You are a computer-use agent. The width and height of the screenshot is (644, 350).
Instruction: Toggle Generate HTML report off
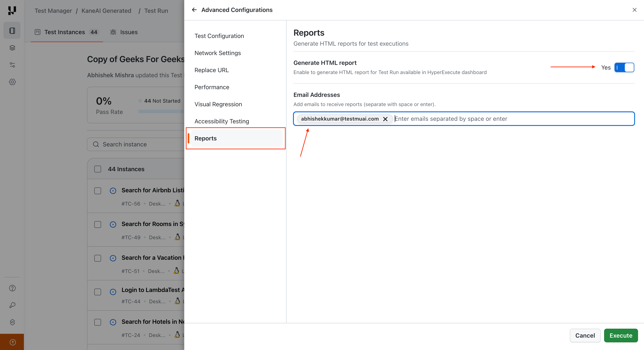624,67
